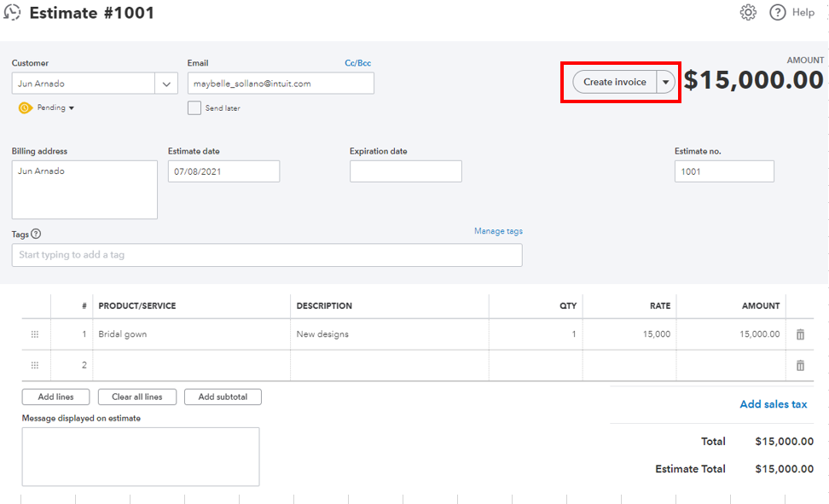Open the Cc/Bcc link
This screenshot has height=504, width=829.
tap(357, 63)
